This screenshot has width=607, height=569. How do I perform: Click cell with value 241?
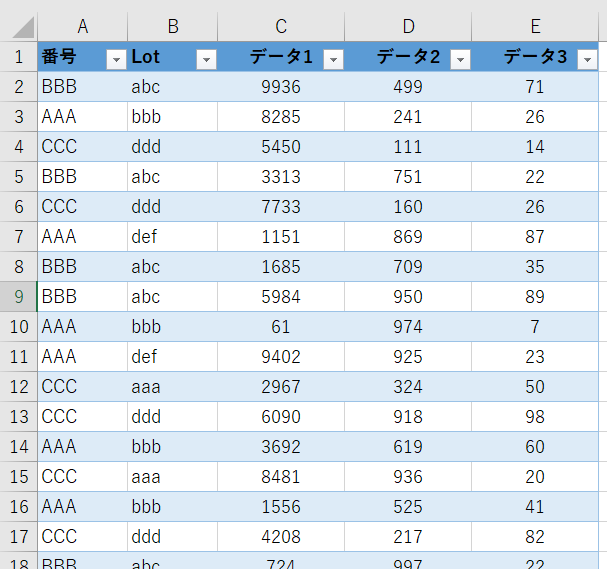pyautogui.click(x=408, y=117)
